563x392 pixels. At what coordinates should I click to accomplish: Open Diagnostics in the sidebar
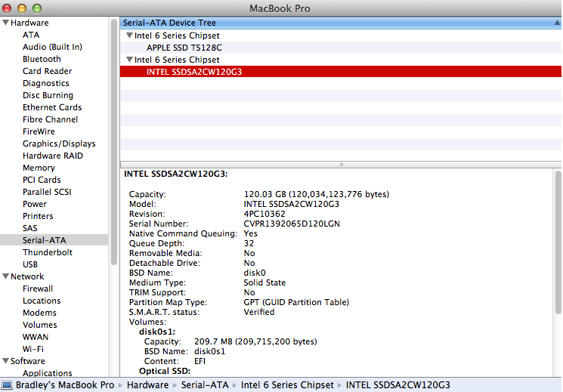46,83
